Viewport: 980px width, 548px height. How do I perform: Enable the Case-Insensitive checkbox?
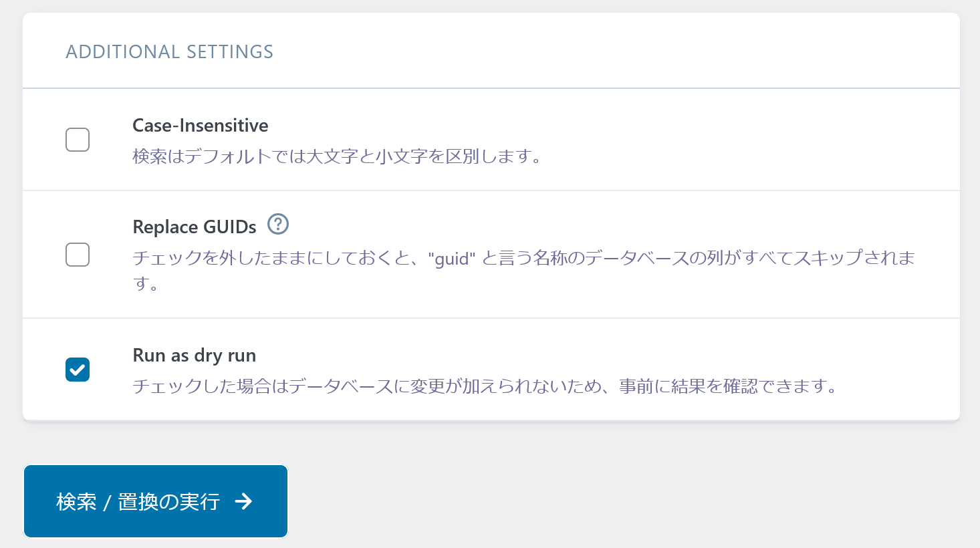pyautogui.click(x=78, y=140)
